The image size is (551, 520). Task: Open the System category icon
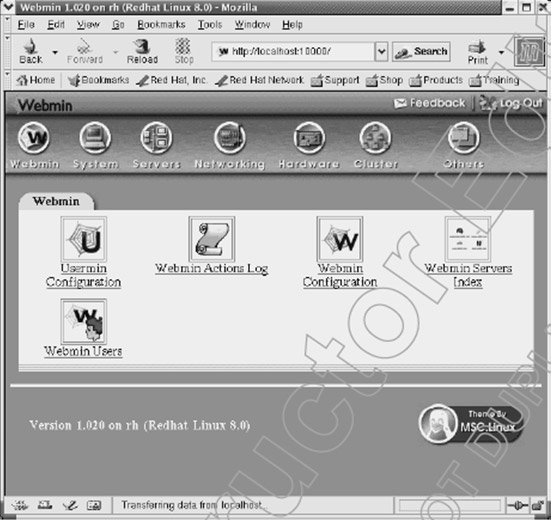(95, 138)
